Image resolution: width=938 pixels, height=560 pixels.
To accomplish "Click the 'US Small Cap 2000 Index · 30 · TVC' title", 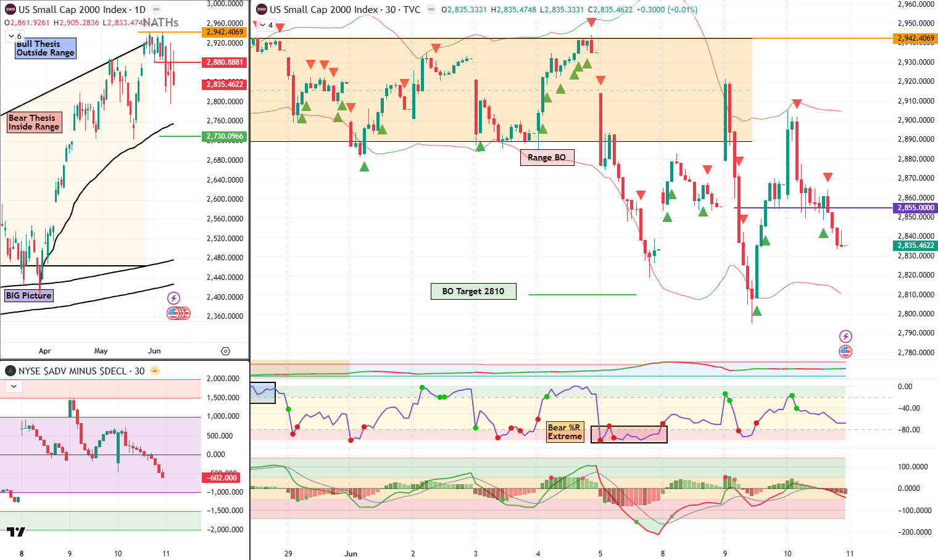I will coord(345,9).
